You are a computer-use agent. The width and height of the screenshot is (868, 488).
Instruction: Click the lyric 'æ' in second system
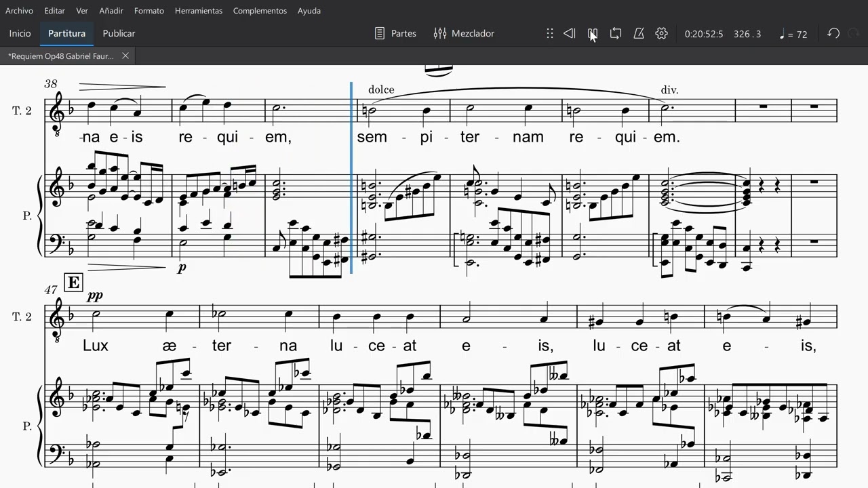point(170,346)
